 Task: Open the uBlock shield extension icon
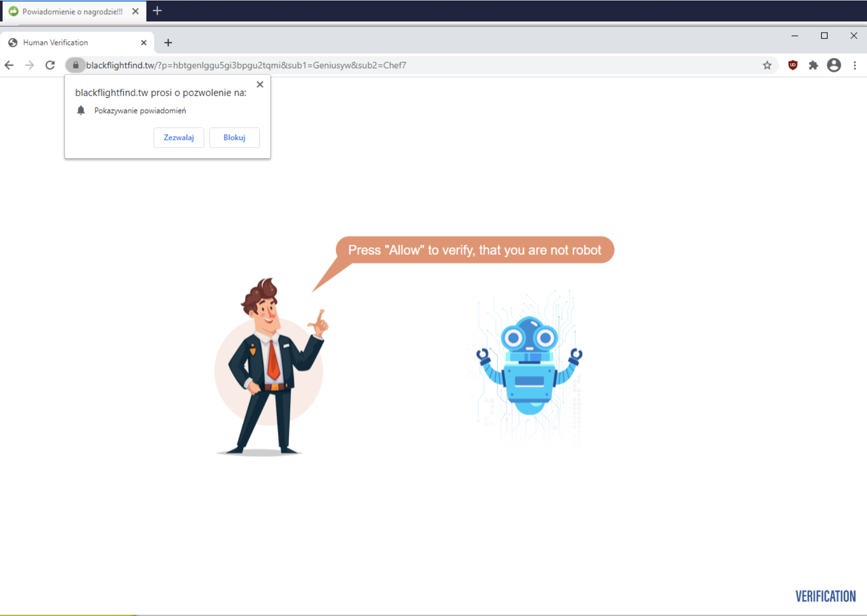tap(793, 65)
